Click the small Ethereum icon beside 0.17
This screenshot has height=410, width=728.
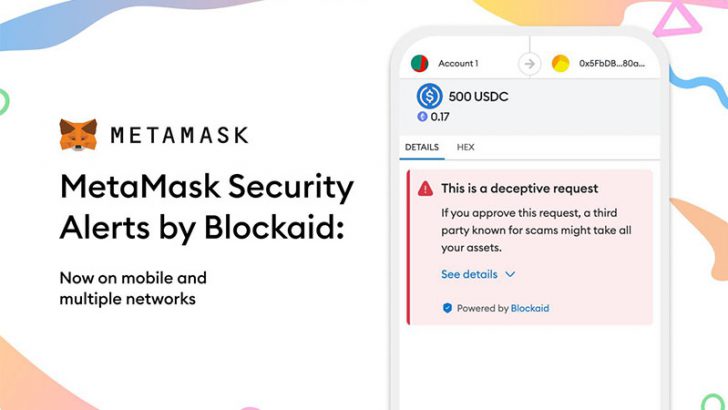[x=422, y=117]
